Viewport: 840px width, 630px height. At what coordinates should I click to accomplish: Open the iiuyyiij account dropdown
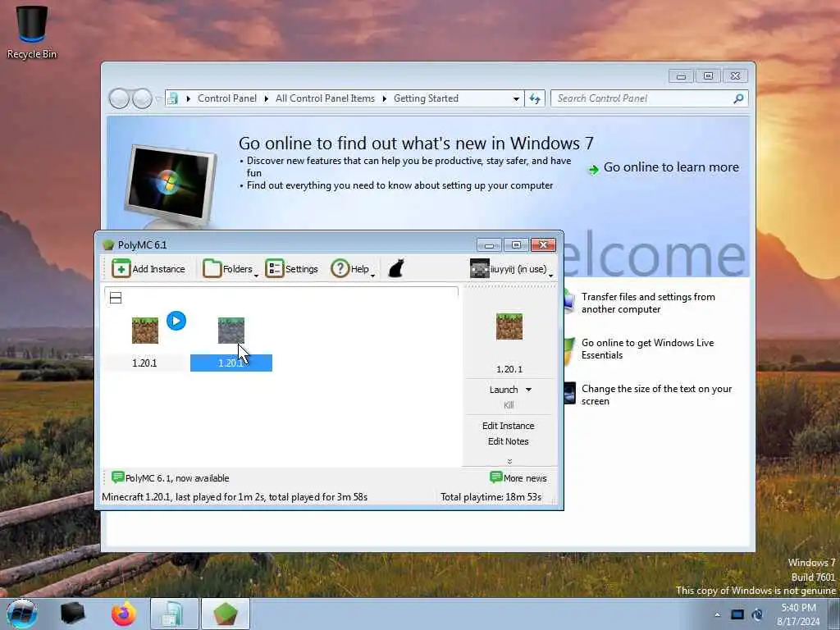tap(511, 268)
